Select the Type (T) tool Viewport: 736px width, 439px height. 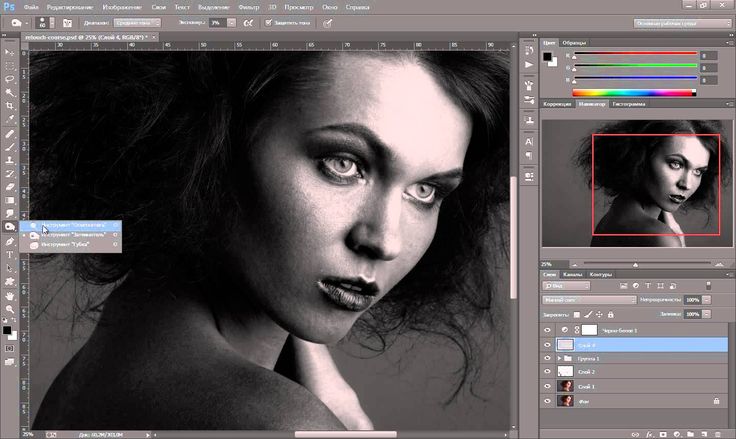(x=10, y=256)
